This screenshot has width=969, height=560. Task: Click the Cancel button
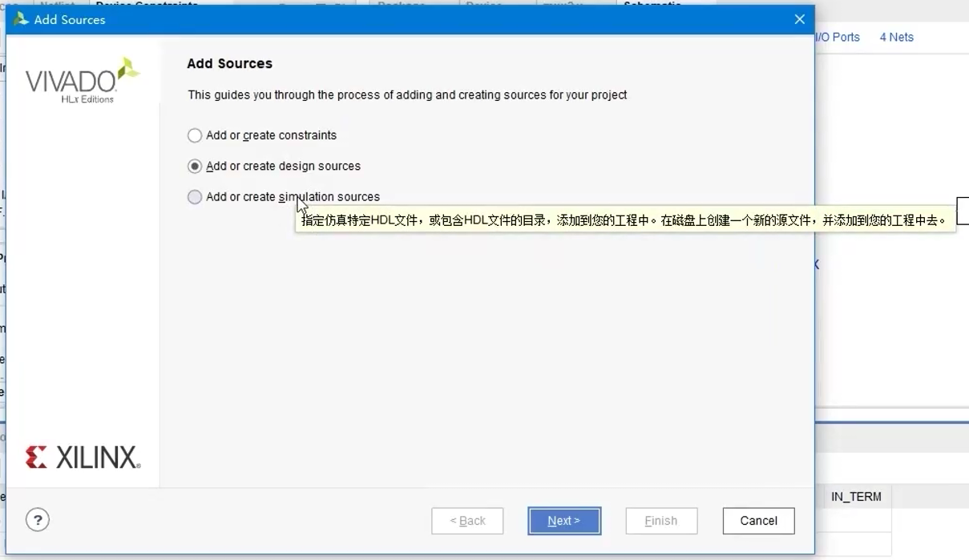[x=758, y=521]
